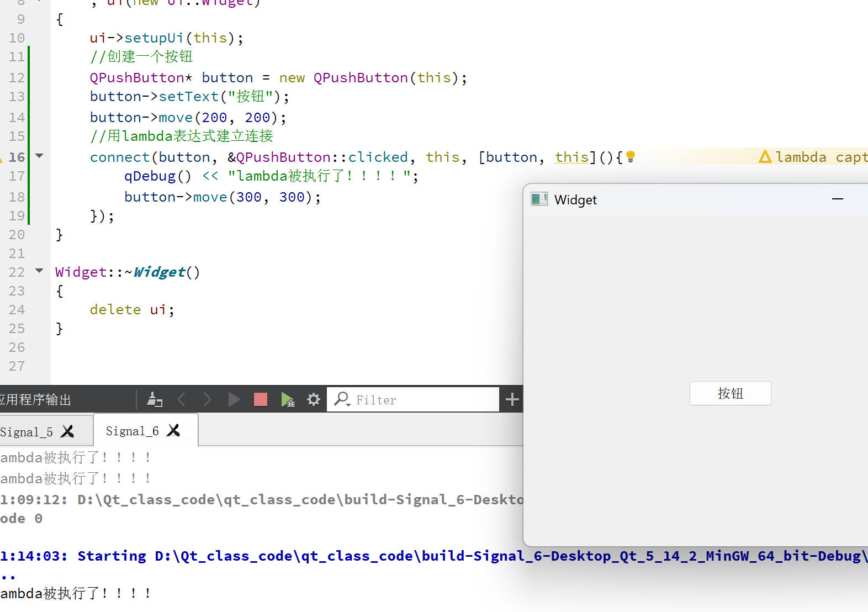Collapse the fold arrow at line 22
The image size is (868, 612).
(39, 271)
